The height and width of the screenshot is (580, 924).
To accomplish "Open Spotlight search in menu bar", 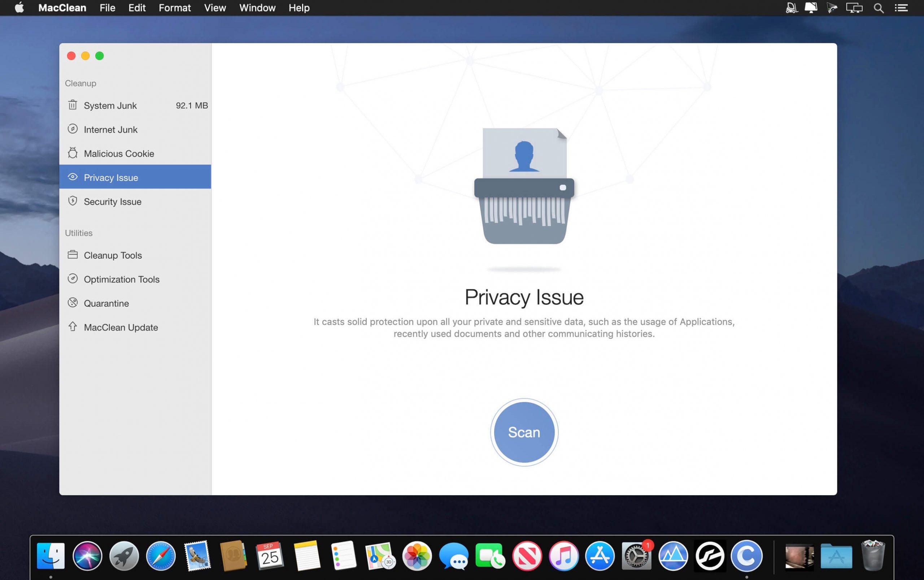I will pos(879,8).
